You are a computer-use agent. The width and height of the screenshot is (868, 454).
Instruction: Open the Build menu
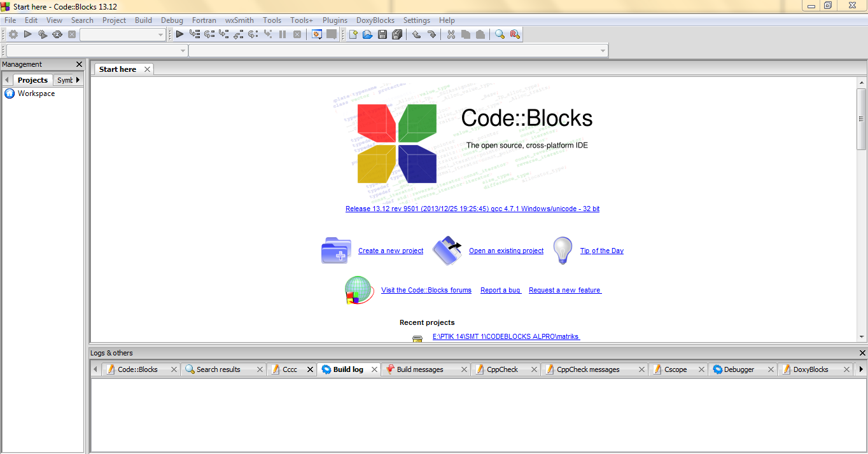[143, 20]
